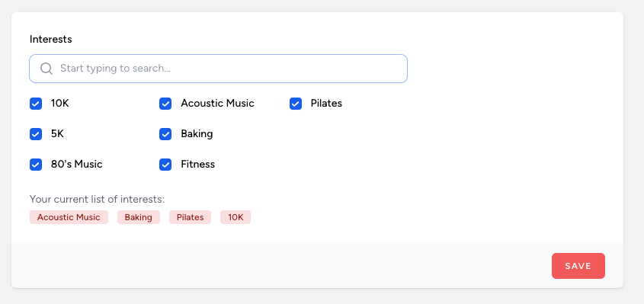Click the Baking checkbox label text
644x304 pixels.
(x=197, y=134)
